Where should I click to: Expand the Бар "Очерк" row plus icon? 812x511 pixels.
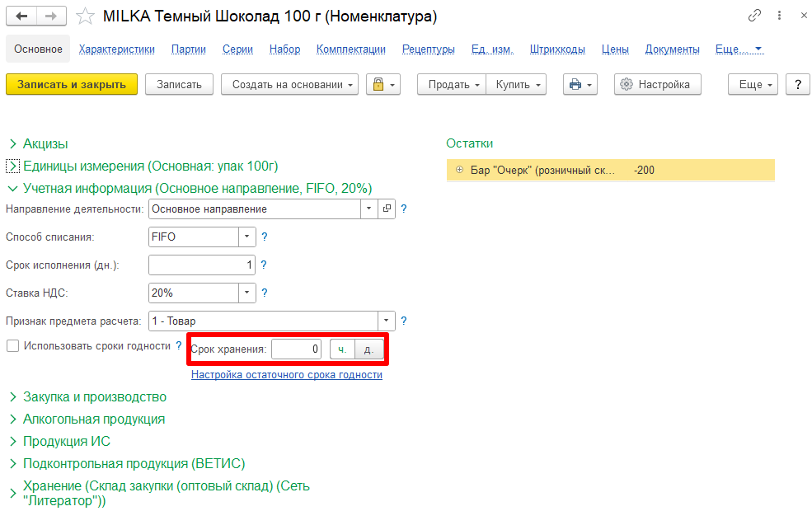tap(459, 170)
